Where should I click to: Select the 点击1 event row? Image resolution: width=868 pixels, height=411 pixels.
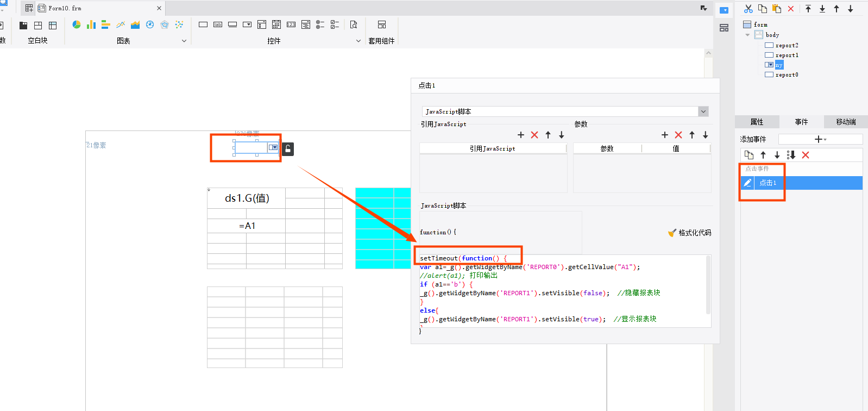[x=802, y=183]
